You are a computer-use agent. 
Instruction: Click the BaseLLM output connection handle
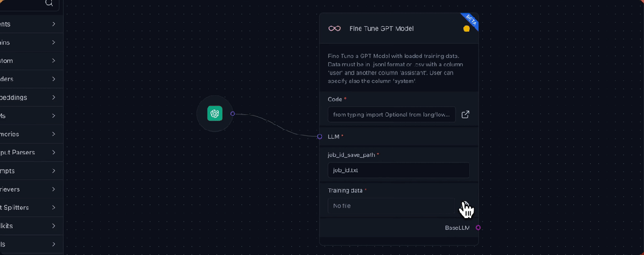tap(478, 228)
